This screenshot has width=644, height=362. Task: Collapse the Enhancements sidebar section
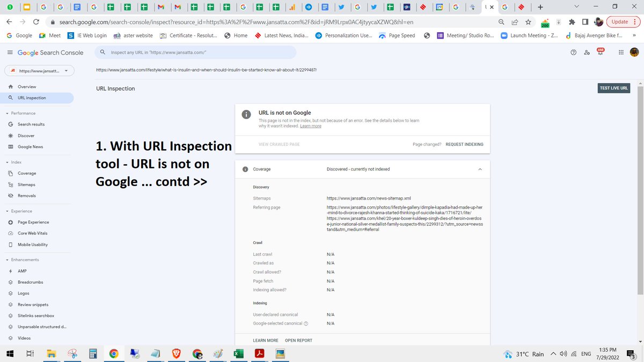point(7,260)
